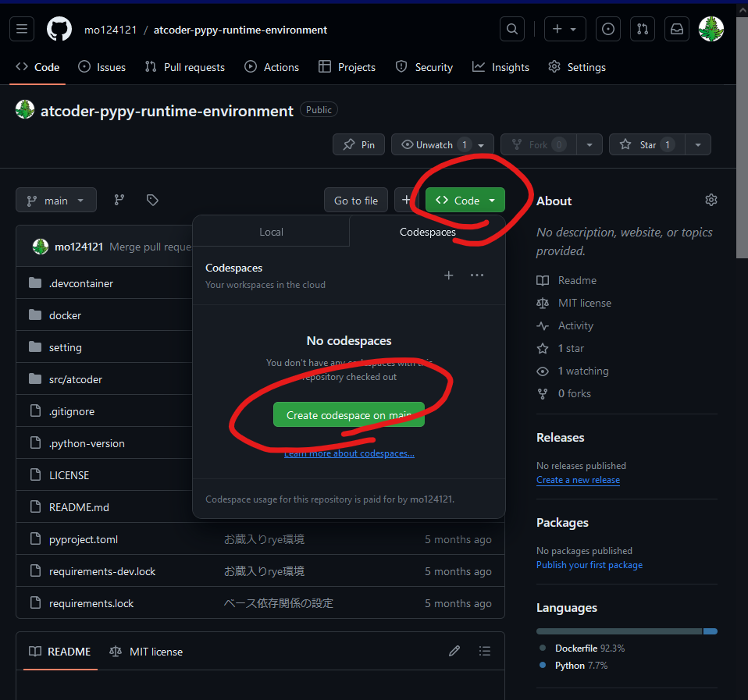Screen dimensions: 748x700
Task: Click the Go to file button
Action: point(356,201)
